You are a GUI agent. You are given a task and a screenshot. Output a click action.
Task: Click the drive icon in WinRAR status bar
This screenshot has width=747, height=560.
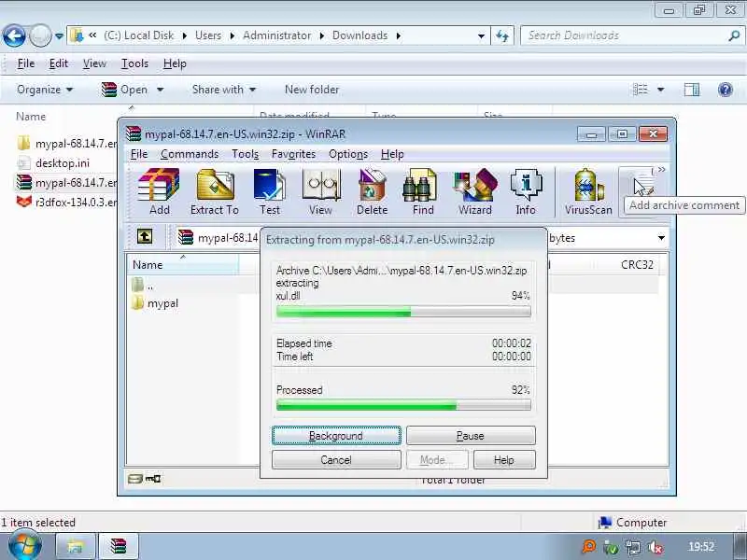(x=135, y=479)
